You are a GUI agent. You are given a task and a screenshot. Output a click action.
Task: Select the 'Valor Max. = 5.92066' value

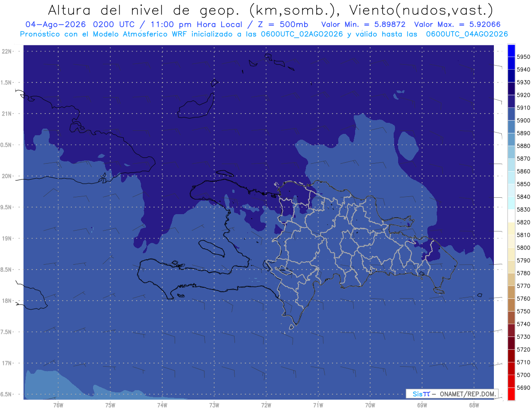(457, 24)
